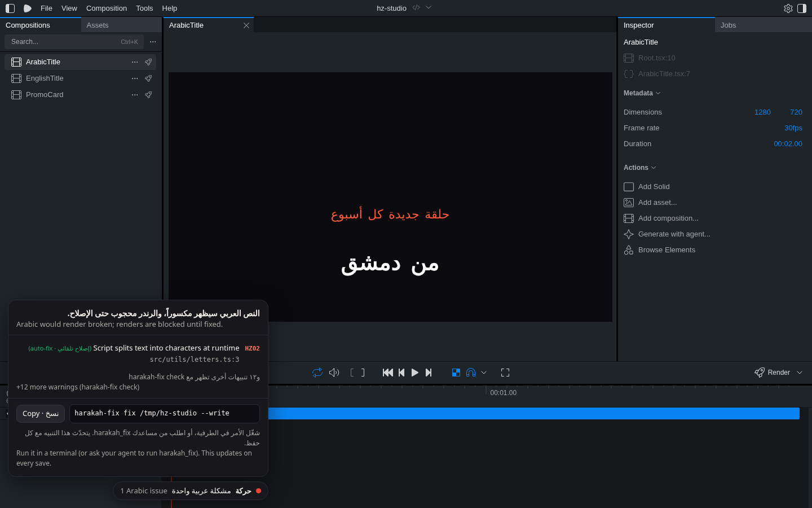Play the ArabicTitle preview

click(x=415, y=373)
